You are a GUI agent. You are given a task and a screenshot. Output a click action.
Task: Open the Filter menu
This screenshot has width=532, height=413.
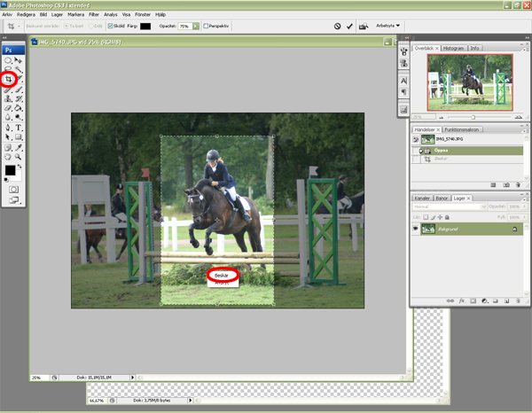point(94,14)
